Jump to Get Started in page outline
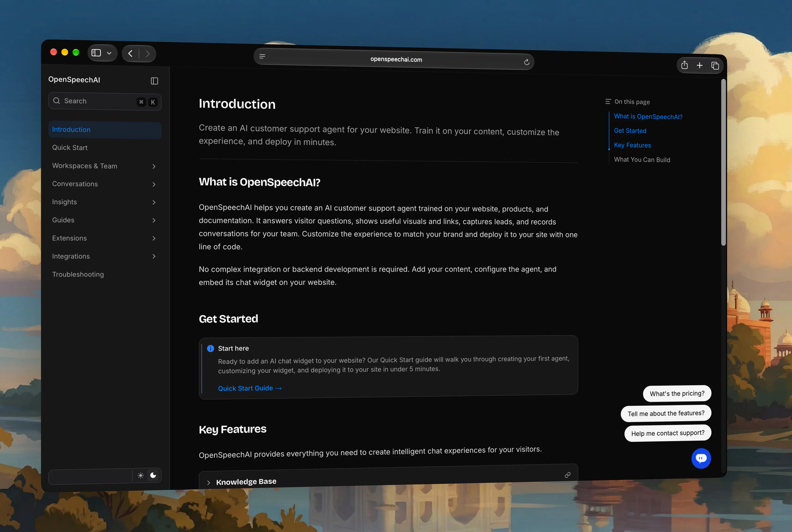The image size is (792, 532). pos(630,131)
